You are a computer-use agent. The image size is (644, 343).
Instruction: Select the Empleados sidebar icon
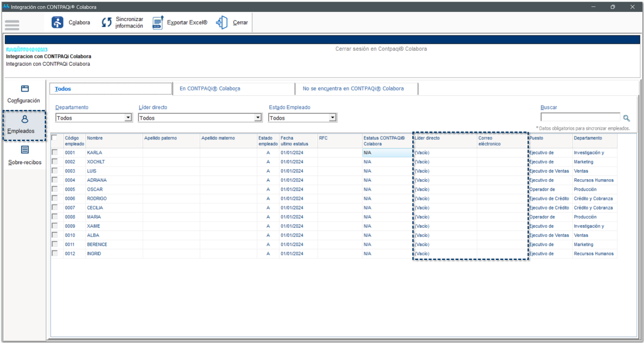(25, 119)
